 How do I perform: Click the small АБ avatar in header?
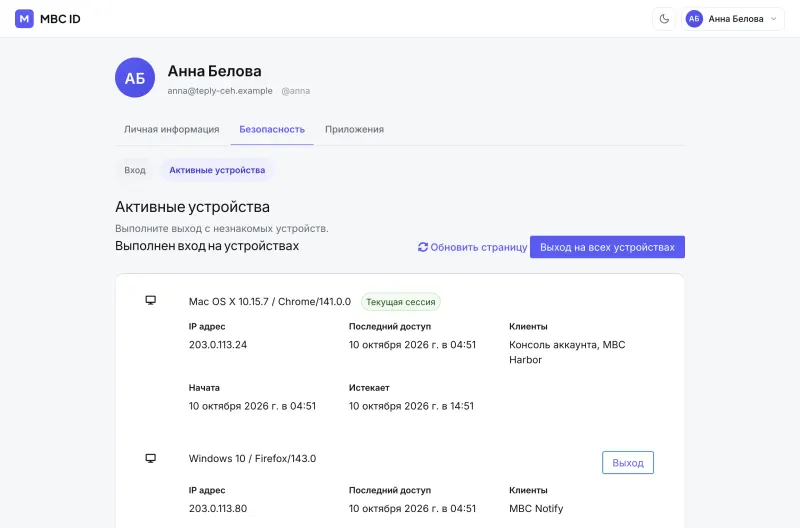(x=694, y=19)
